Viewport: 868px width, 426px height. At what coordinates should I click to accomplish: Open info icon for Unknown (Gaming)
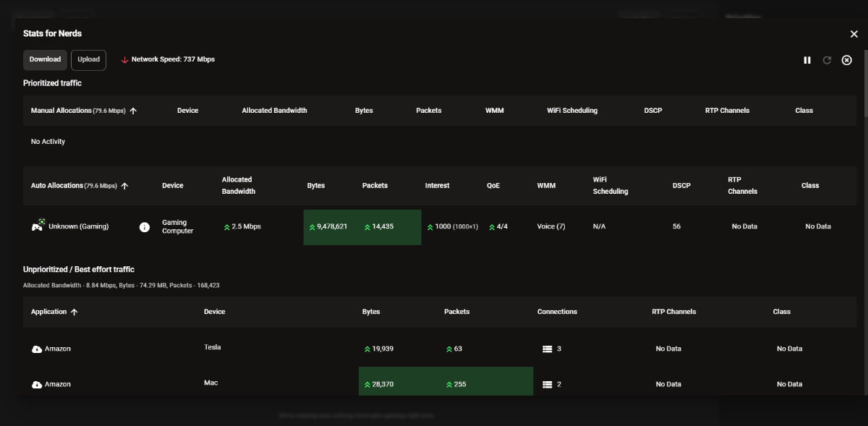tap(145, 227)
